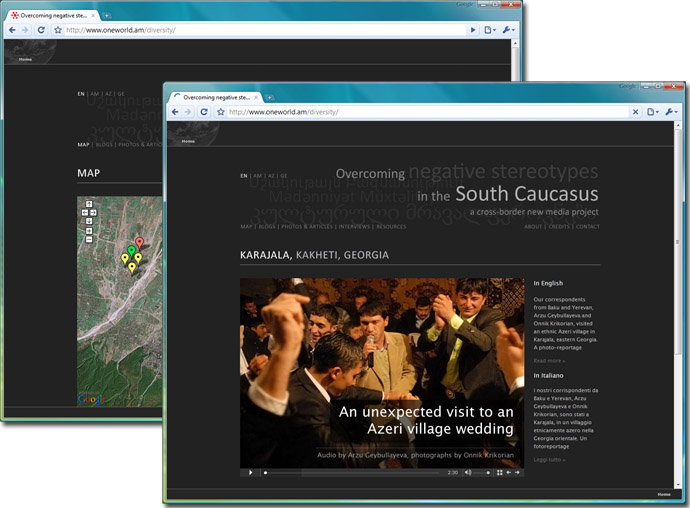Play the wedding slideshow
This screenshot has height=508, width=690.
pos(250,472)
